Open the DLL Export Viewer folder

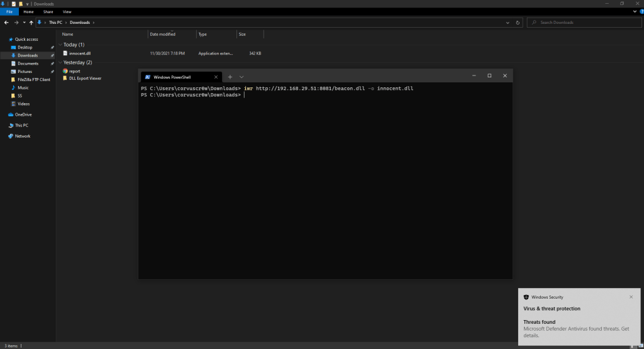[x=85, y=79]
